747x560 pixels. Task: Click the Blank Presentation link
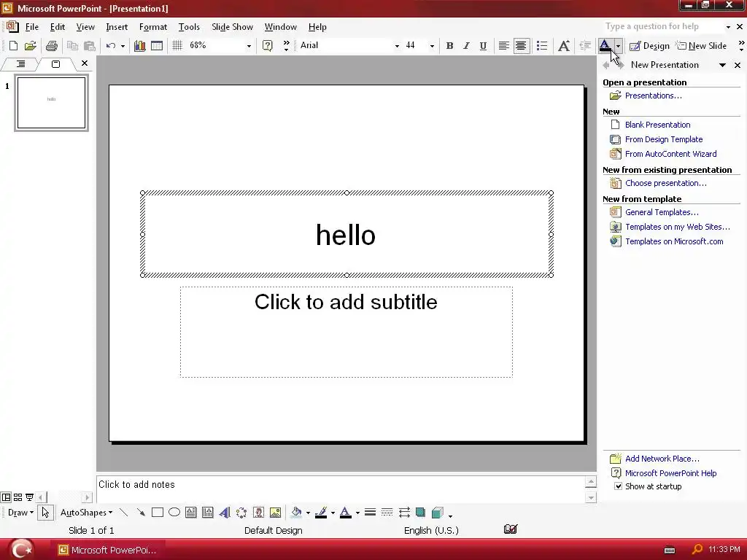pos(657,124)
